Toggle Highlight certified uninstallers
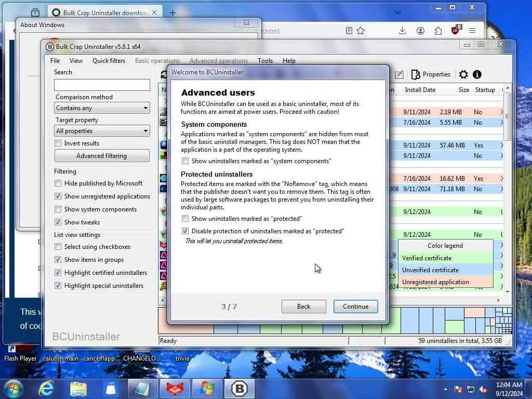The image size is (532, 399). (x=58, y=272)
